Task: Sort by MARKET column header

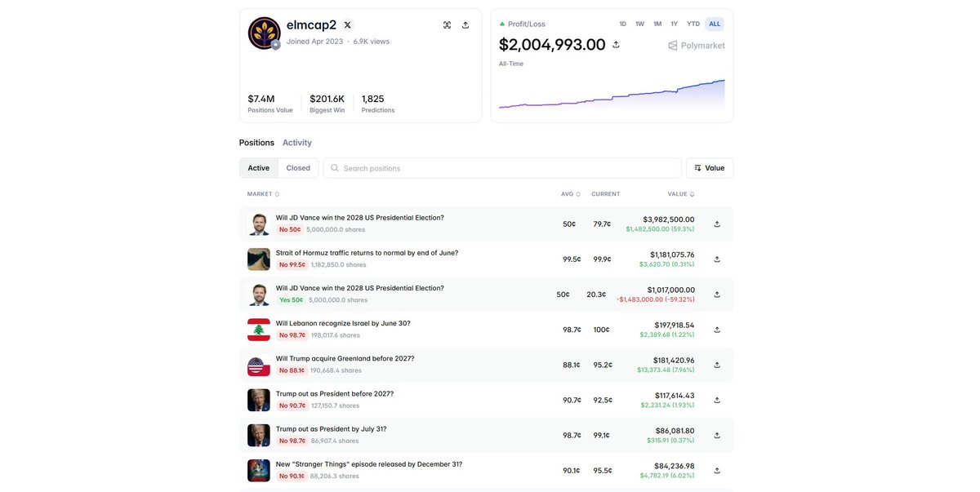Action: (x=264, y=194)
